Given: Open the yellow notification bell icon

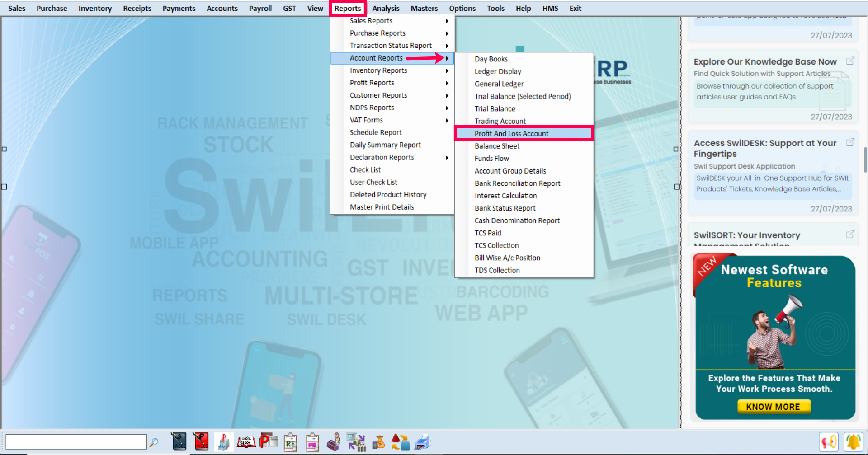Looking at the screenshot, I should [x=853, y=441].
